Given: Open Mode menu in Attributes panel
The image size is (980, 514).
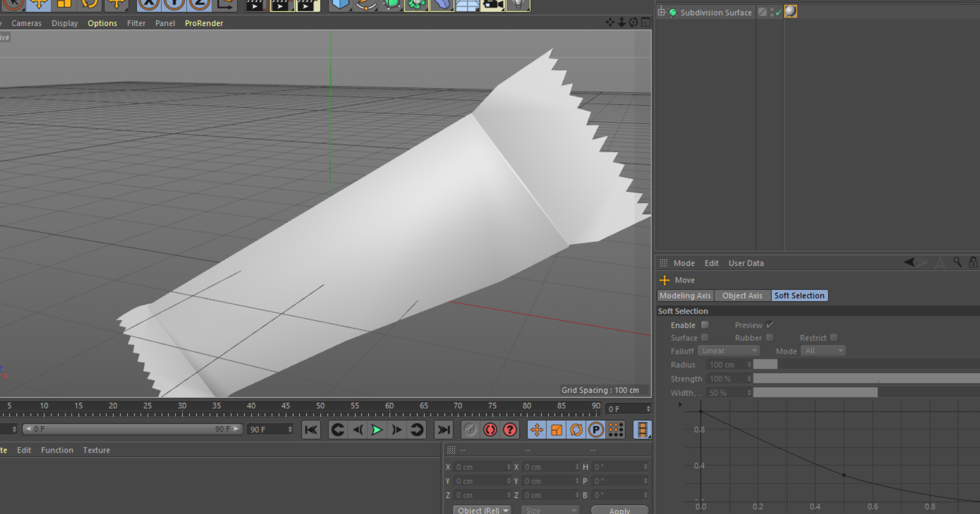Looking at the screenshot, I should 684,263.
